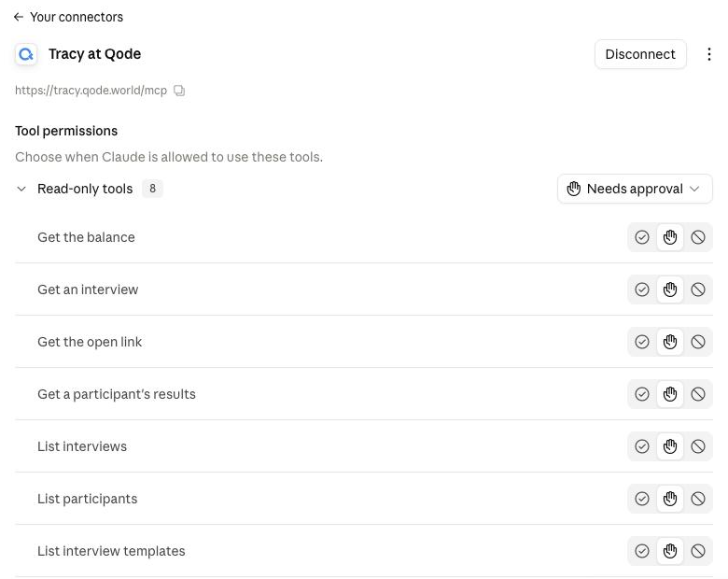Viewport: 728px width, 579px height.
Task: Click the Get the open link label
Action: [90, 342]
